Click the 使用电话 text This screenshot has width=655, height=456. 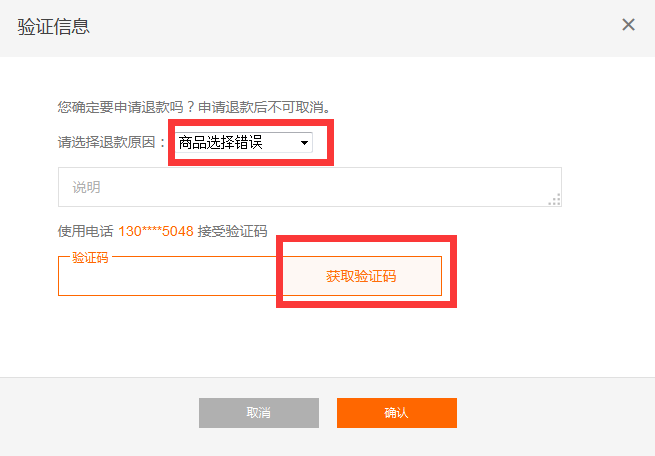coord(86,231)
